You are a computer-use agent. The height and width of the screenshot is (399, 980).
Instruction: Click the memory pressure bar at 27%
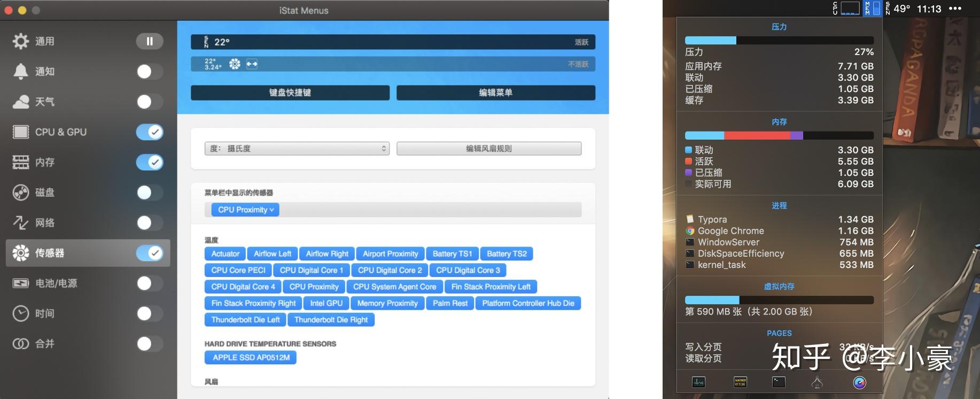pyautogui.click(x=779, y=41)
